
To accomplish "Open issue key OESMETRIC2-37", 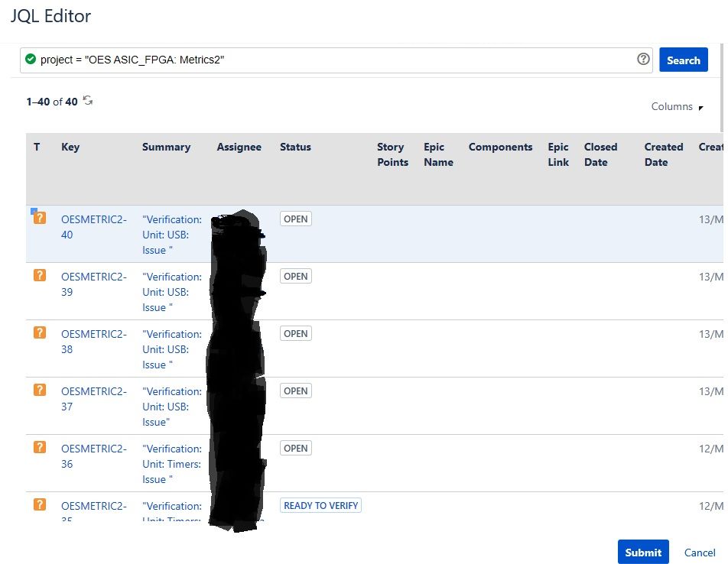I will [94, 399].
